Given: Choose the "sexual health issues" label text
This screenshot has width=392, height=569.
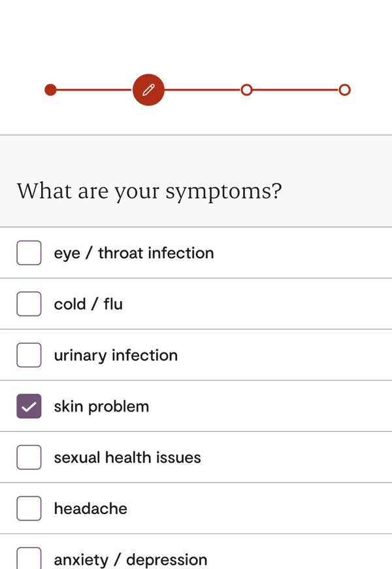Looking at the screenshot, I should (127, 457).
